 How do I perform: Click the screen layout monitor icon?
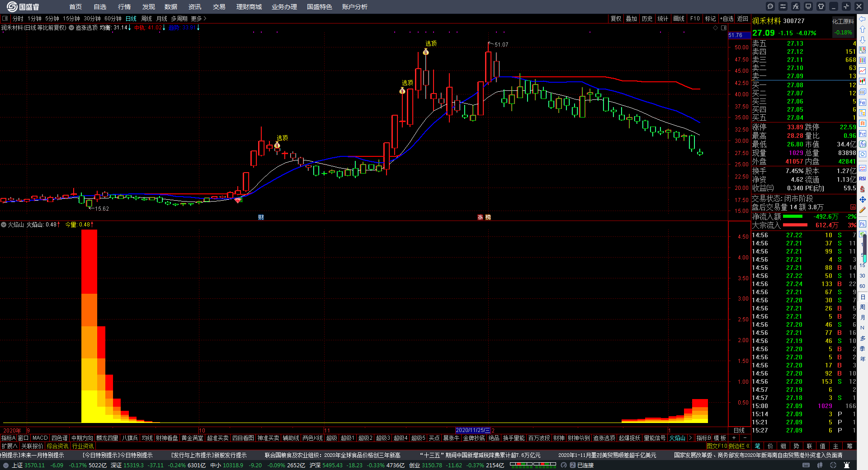pyautogui.click(x=808, y=6)
